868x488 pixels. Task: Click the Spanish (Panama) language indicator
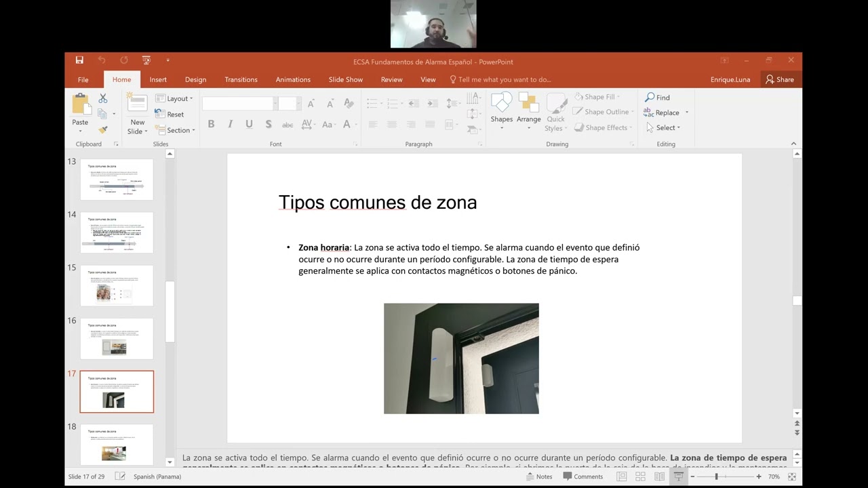(x=157, y=476)
